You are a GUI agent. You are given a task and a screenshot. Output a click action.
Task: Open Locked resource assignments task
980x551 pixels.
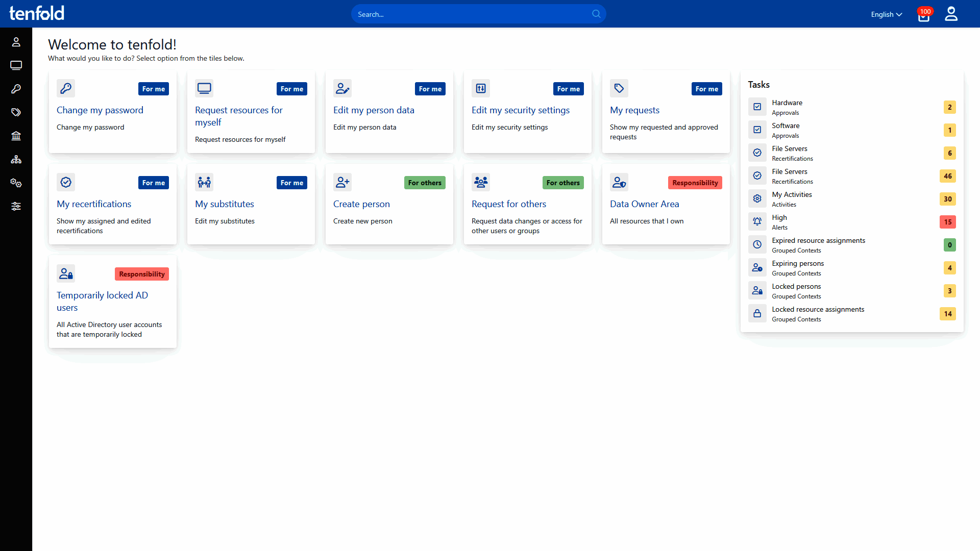(x=818, y=314)
